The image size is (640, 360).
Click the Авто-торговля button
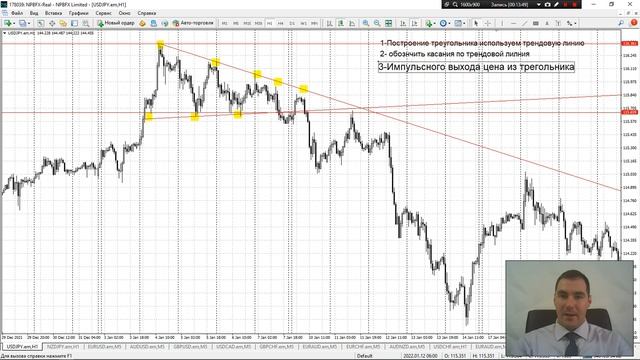pos(193,23)
